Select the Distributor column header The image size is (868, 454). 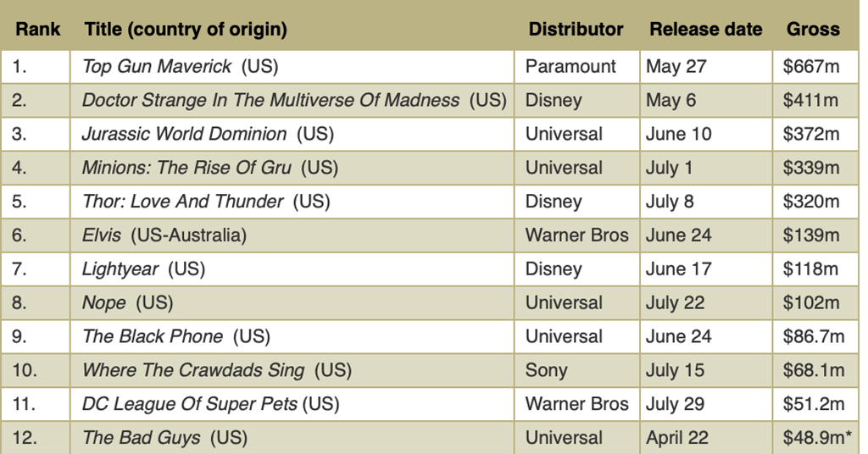(x=576, y=29)
